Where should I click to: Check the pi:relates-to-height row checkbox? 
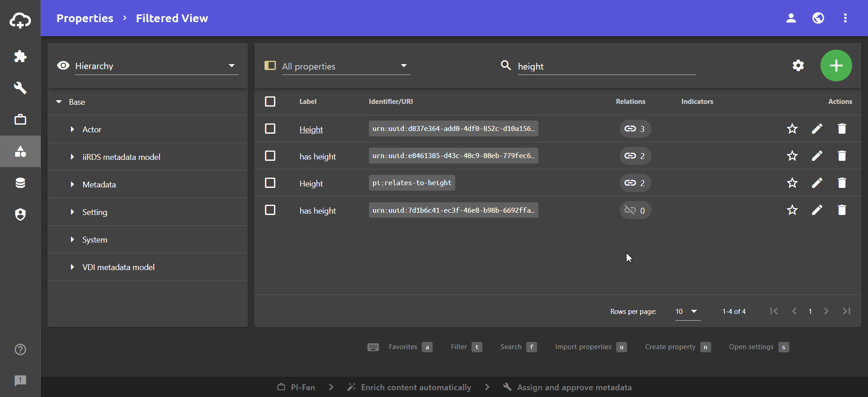(x=270, y=183)
